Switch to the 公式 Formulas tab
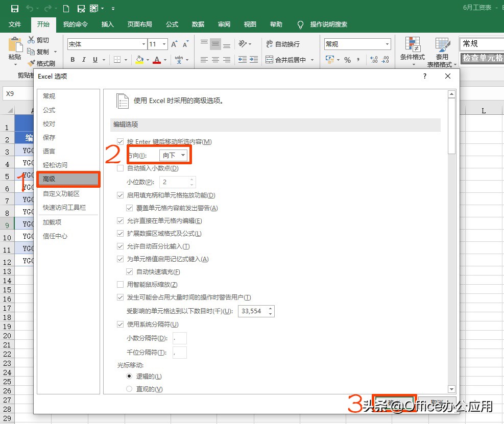 pos(172,24)
